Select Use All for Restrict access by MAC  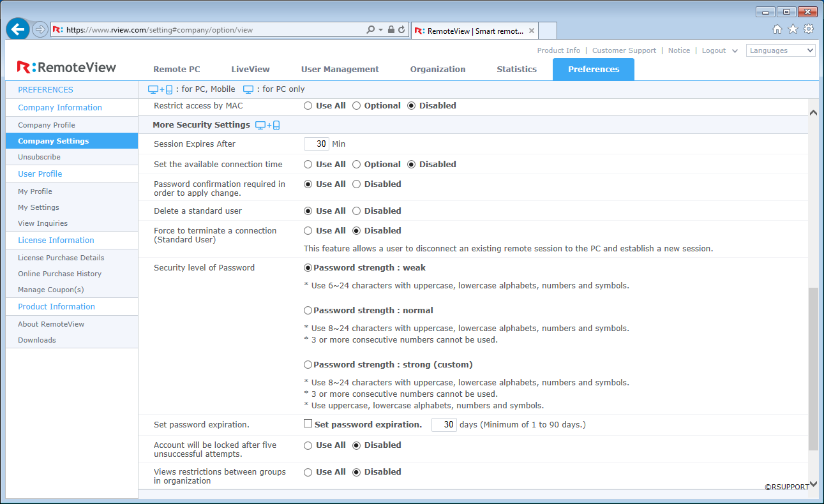pyautogui.click(x=308, y=106)
